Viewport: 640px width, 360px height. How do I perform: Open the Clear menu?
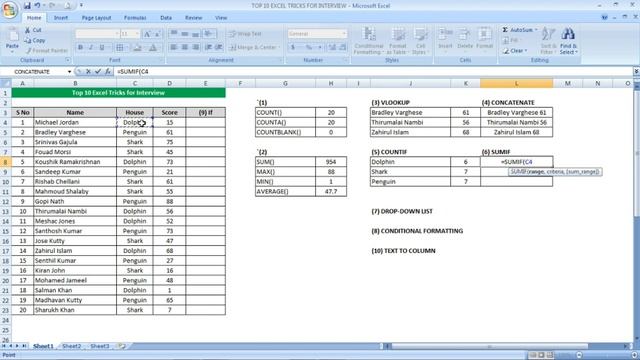tap(515, 51)
